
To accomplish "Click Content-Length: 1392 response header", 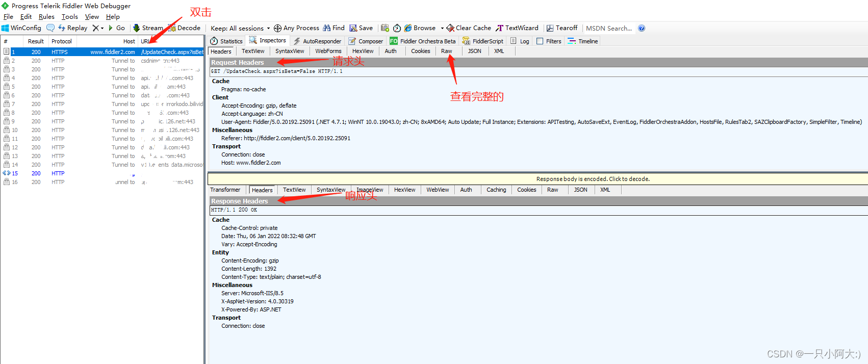I will click(249, 269).
